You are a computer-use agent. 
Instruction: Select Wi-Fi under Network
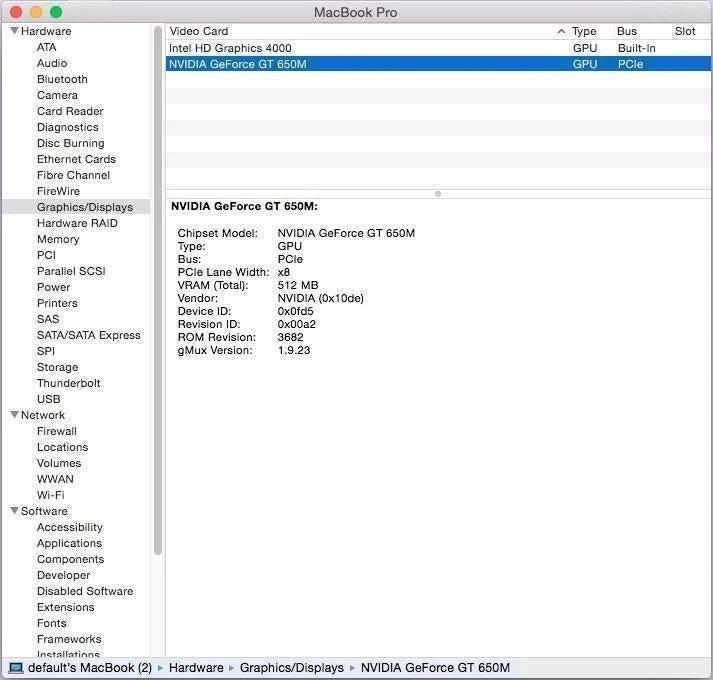coord(50,495)
